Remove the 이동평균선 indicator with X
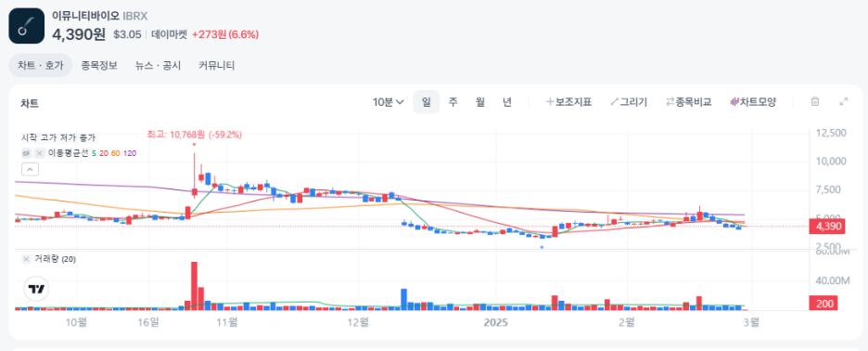The image size is (868, 351). coord(39,153)
